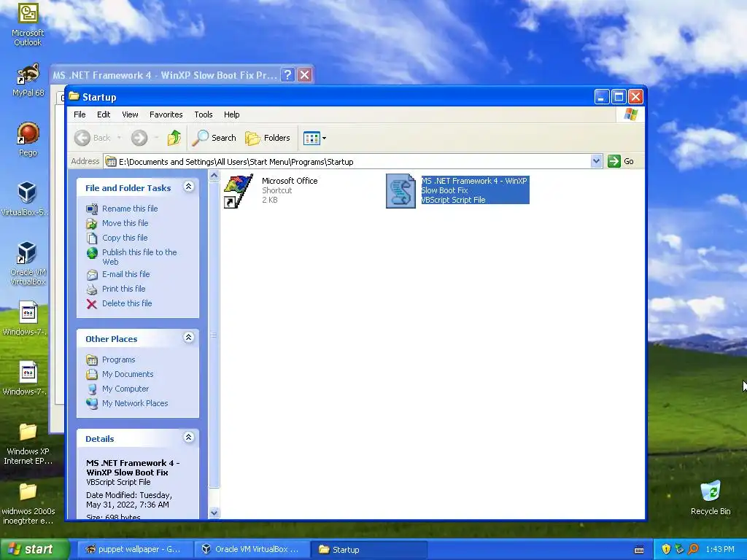Go to Programs in Other Places
Image resolution: width=747 pixels, height=560 pixels.
[111, 359]
